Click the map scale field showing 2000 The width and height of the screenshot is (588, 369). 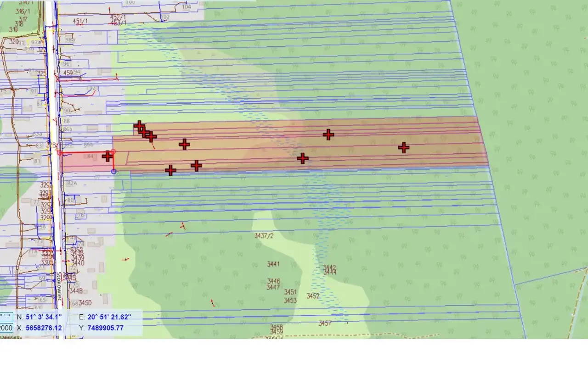click(x=6, y=328)
